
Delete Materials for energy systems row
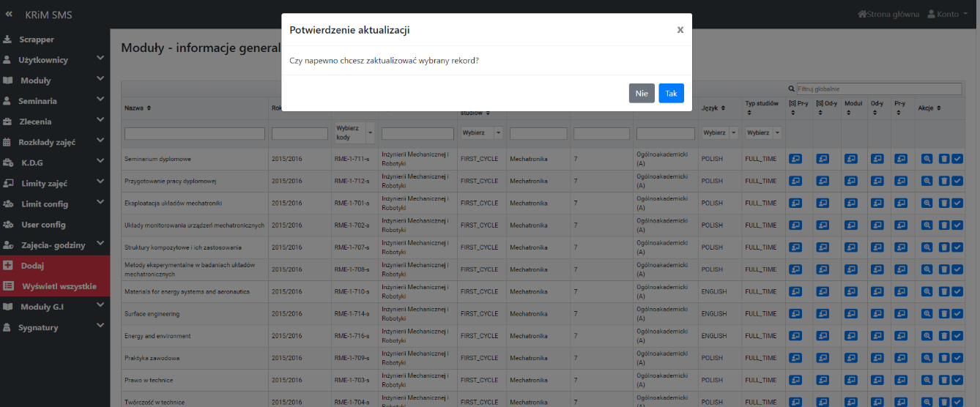[x=944, y=291]
